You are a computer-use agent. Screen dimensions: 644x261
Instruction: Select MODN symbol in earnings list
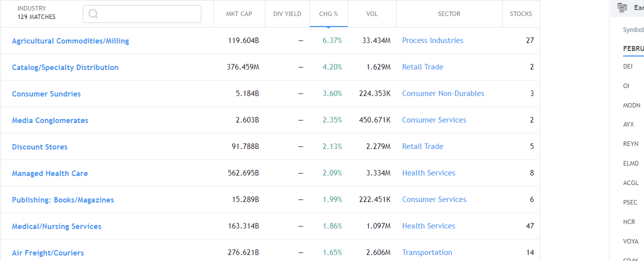click(x=632, y=105)
